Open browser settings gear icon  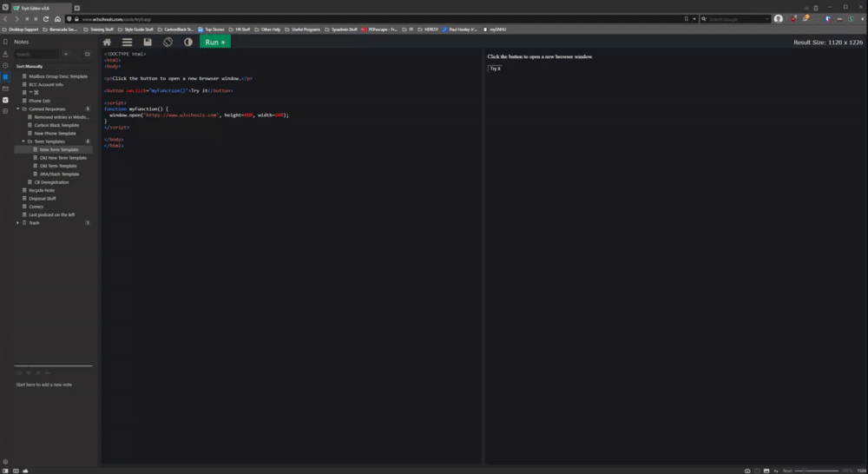click(x=5, y=461)
